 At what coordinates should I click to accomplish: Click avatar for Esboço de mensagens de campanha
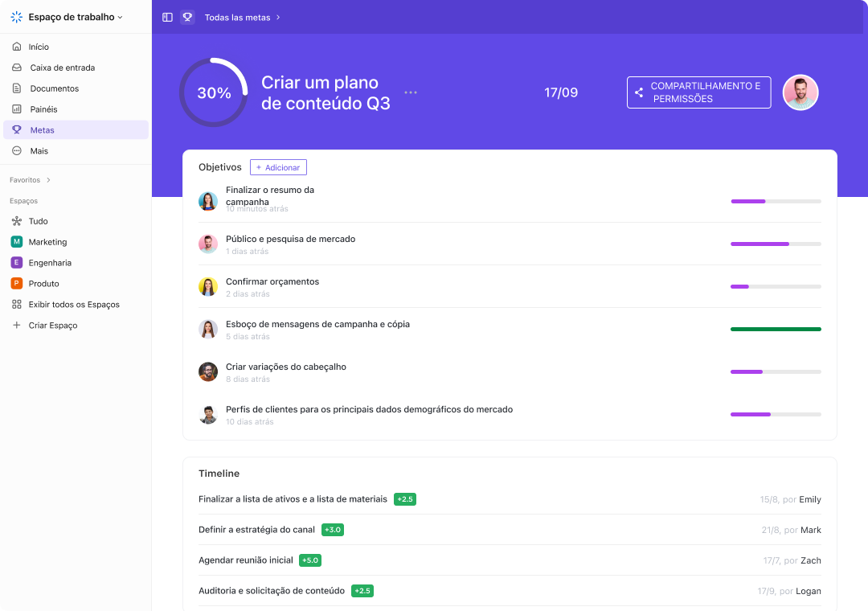(x=208, y=329)
